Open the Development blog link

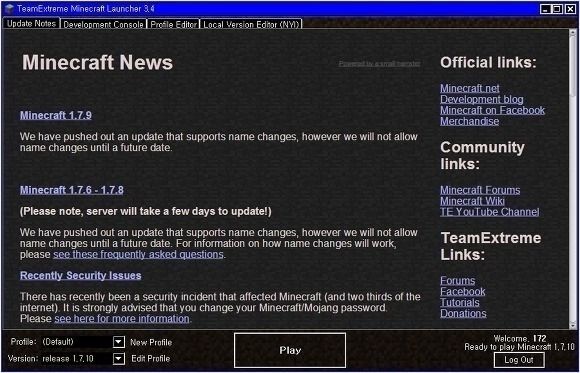click(x=482, y=100)
